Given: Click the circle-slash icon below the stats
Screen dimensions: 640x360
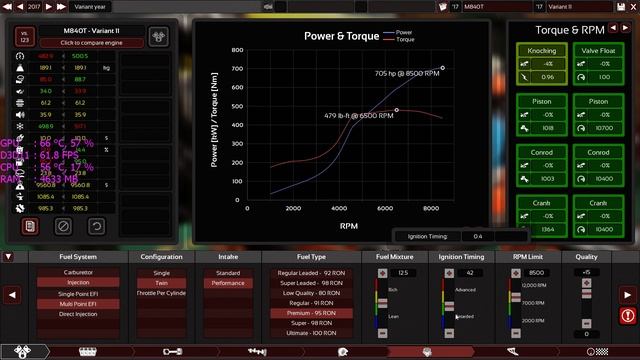Looking at the screenshot, I should [x=63, y=226].
